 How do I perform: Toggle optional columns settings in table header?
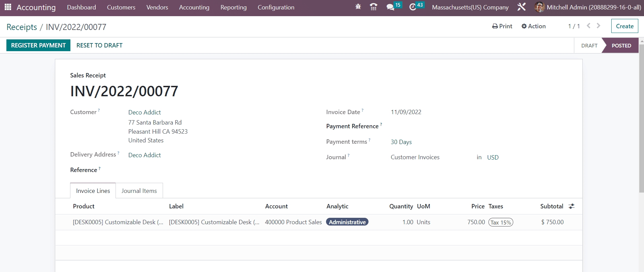pyautogui.click(x=572, y=206)
